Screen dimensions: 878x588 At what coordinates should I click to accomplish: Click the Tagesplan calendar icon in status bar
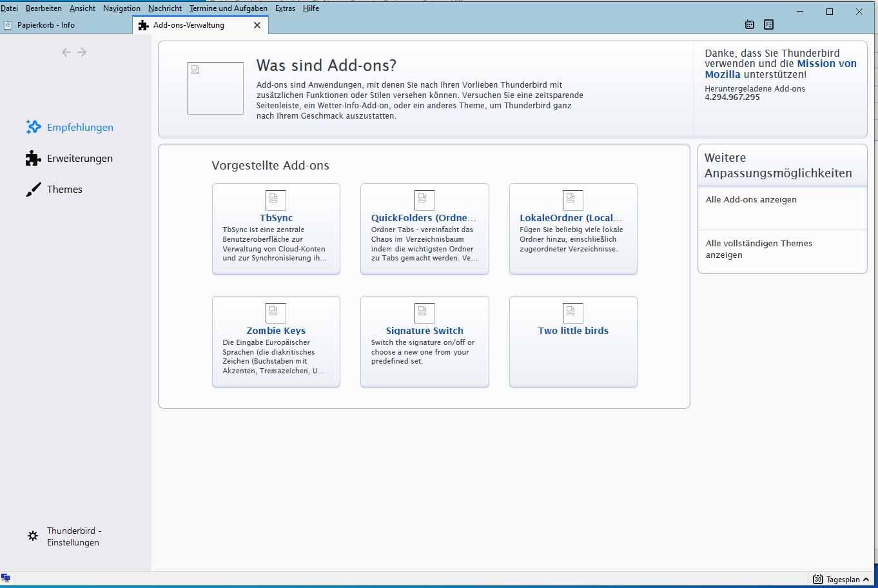click(818, 579)
